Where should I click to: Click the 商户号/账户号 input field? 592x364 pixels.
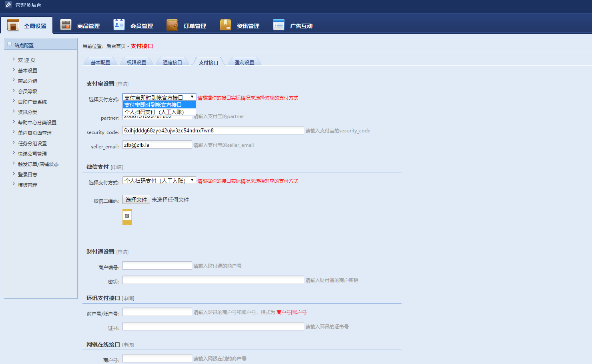157,312
